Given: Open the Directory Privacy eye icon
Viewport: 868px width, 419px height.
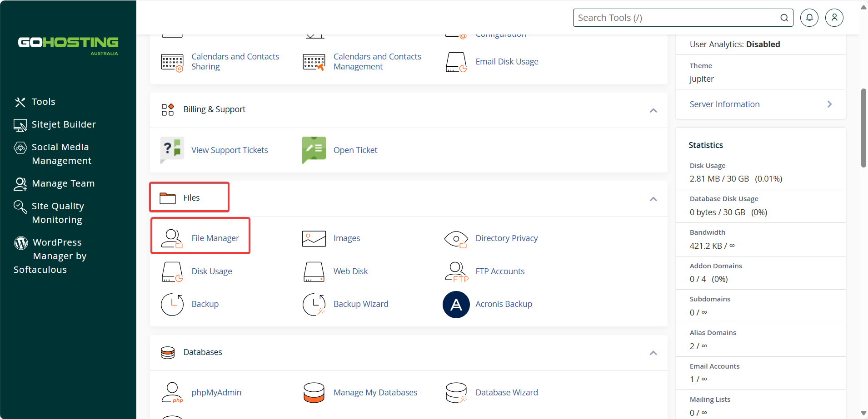Looking at the screenshot, I should (x=456, y=238).
